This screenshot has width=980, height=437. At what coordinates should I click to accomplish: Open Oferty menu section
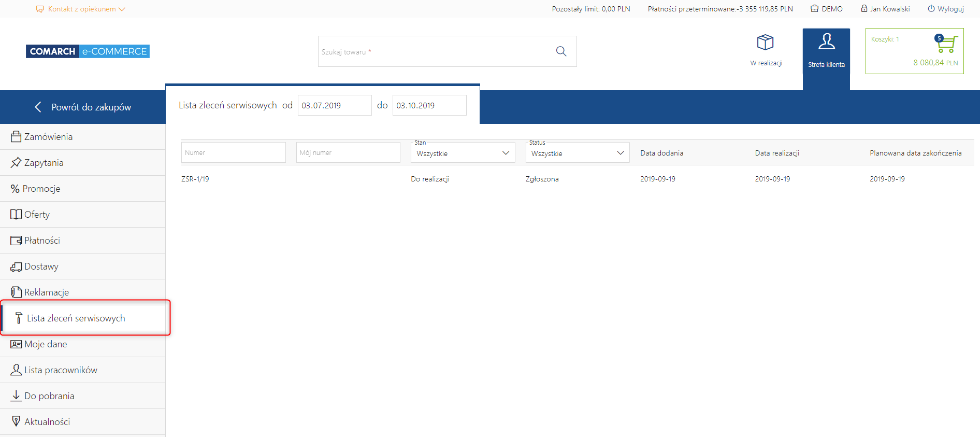83,215
